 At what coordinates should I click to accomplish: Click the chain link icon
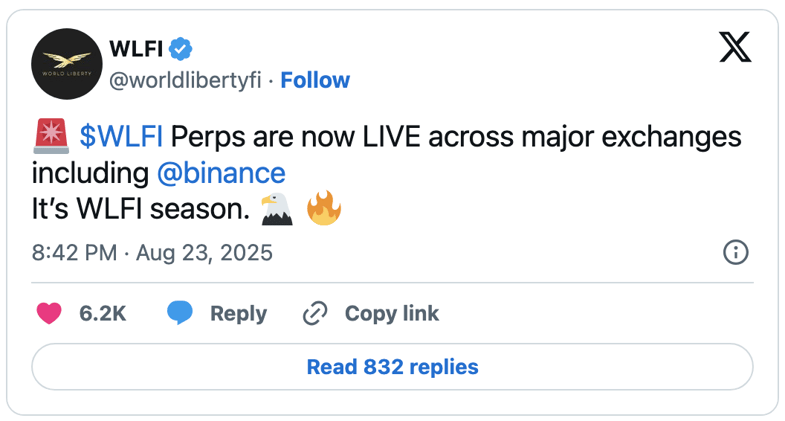[315, 314]
